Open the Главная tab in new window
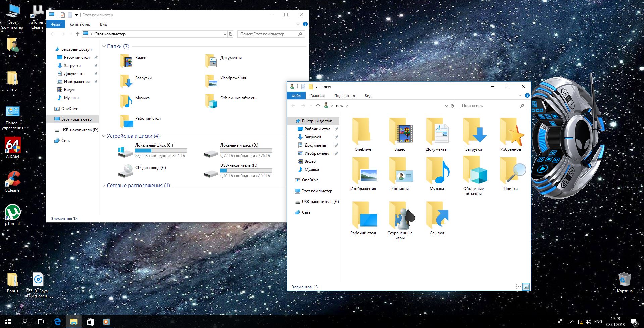 pos(317,96)
